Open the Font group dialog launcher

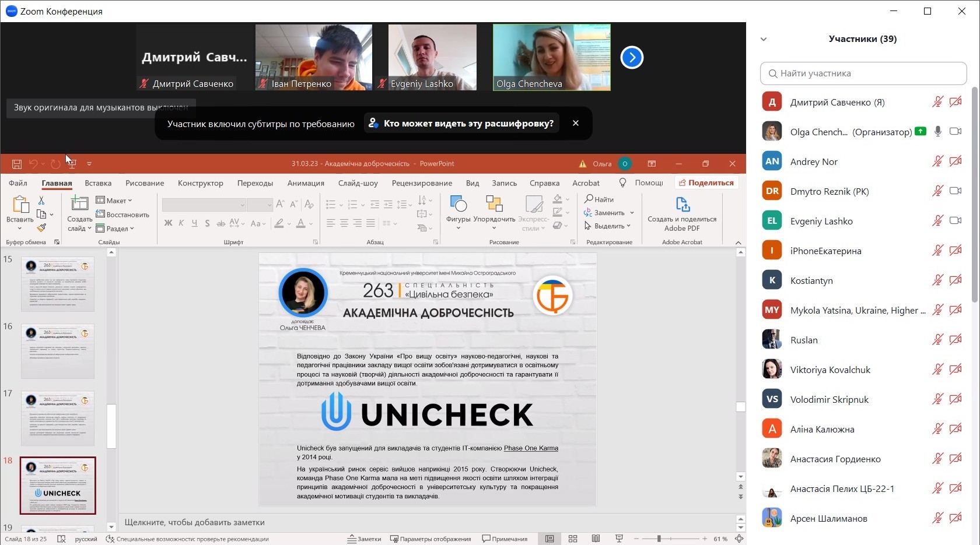(x=316, y=242)
